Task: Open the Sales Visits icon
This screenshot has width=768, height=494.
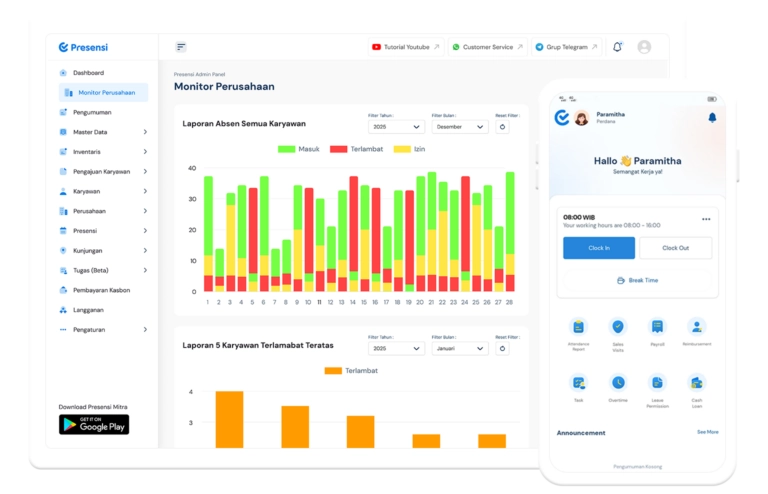Action: tap(618, 327)
